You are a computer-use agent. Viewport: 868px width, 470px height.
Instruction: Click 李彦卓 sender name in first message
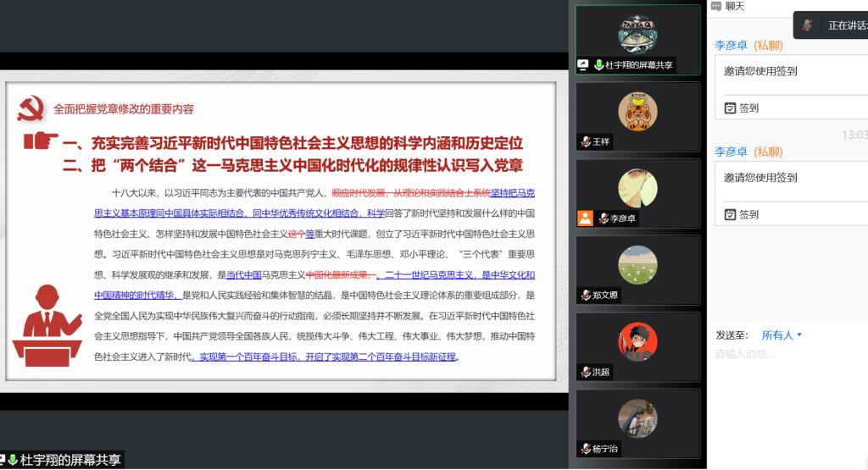(x=731, y=46)
